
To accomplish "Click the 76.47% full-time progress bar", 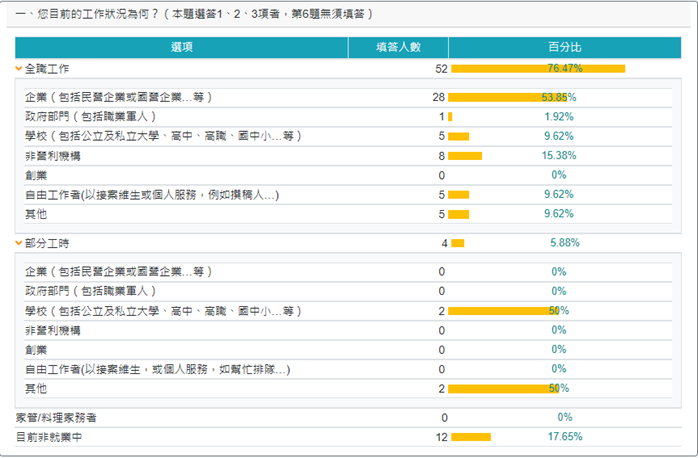I will point(538,68).
